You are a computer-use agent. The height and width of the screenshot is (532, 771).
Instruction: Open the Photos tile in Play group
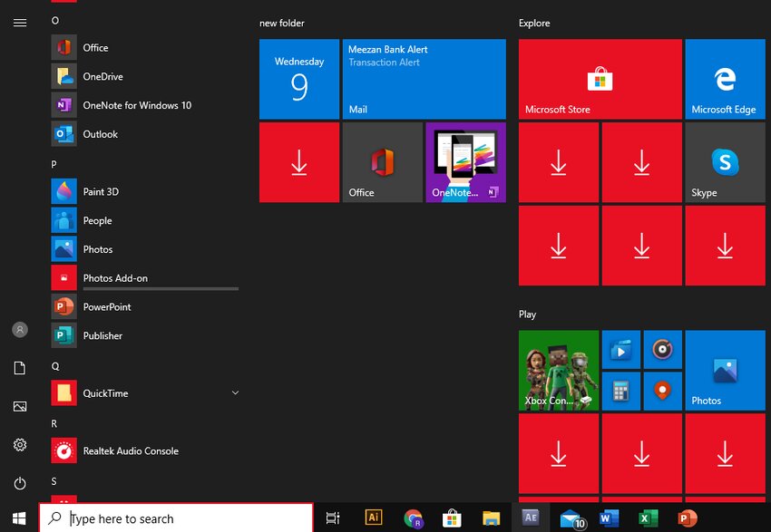[726, 371]
